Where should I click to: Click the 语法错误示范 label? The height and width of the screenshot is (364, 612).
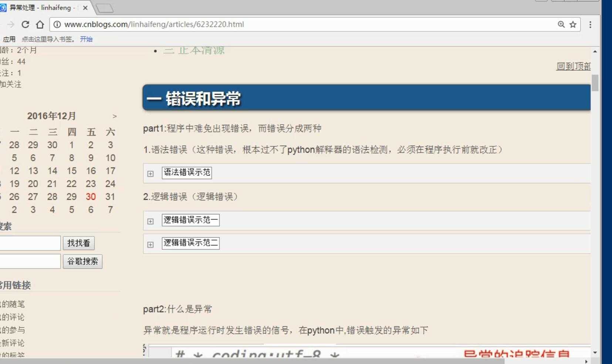(187, 173)
